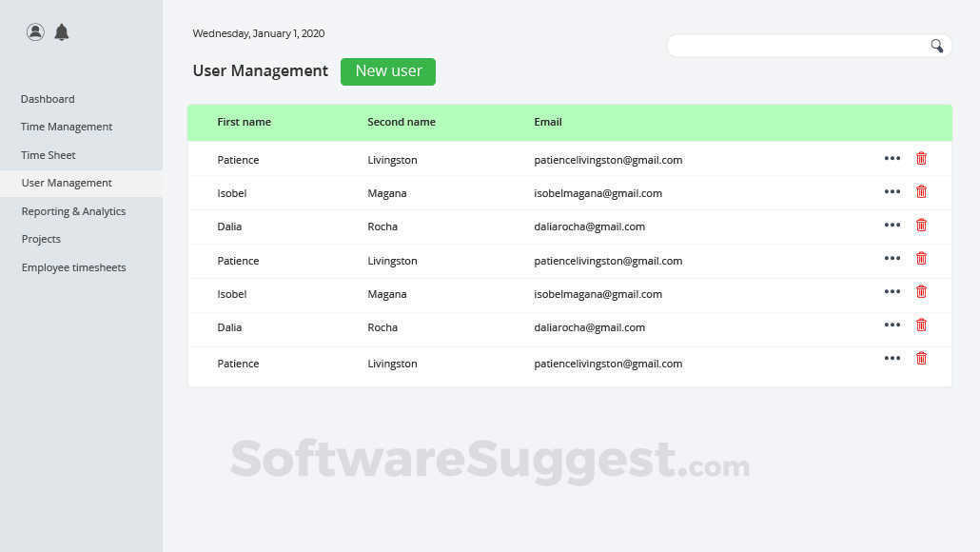This screenshot has width=980, height=552.
Task: Click the search magnifier icon
Action: [x=937, y=46]
